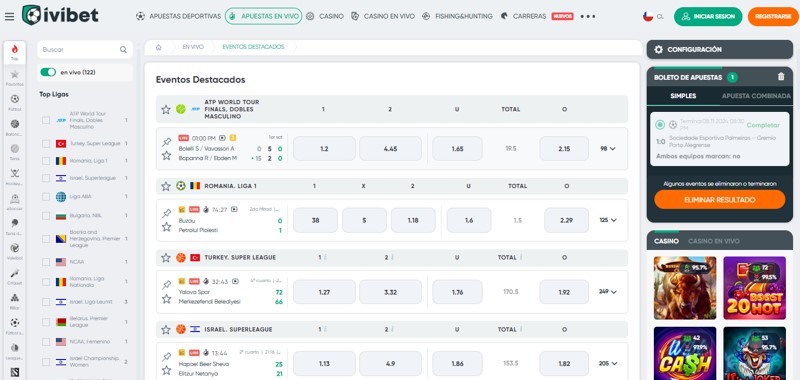Go to Casino in top navigation
800x380 pixels.
point(324,16)
